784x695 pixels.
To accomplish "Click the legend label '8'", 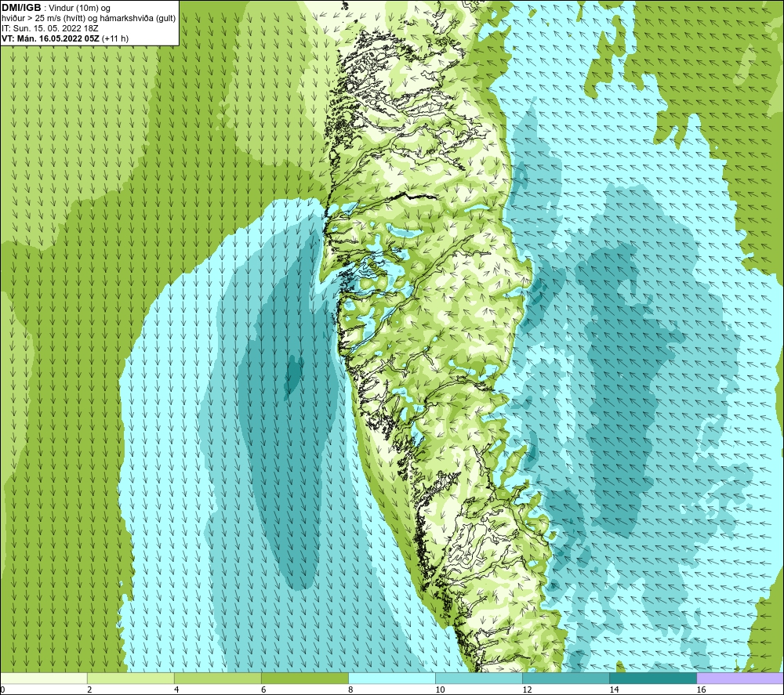I will click(x=350, y=690).
